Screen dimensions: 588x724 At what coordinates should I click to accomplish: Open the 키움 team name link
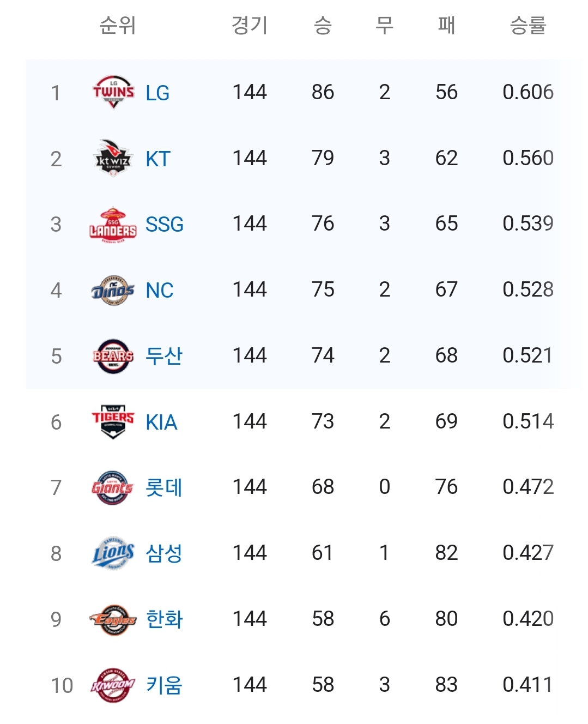[x=163, y=685]
